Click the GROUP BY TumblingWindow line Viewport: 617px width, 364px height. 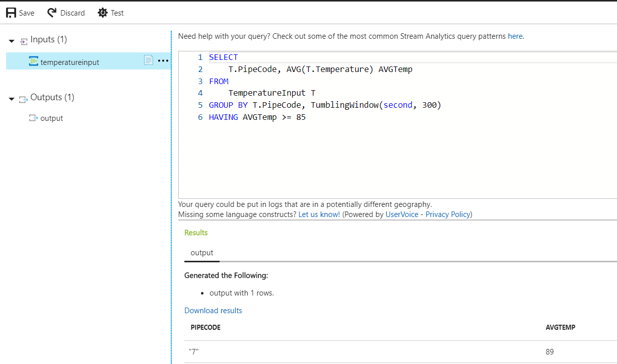tap(325, 105)
